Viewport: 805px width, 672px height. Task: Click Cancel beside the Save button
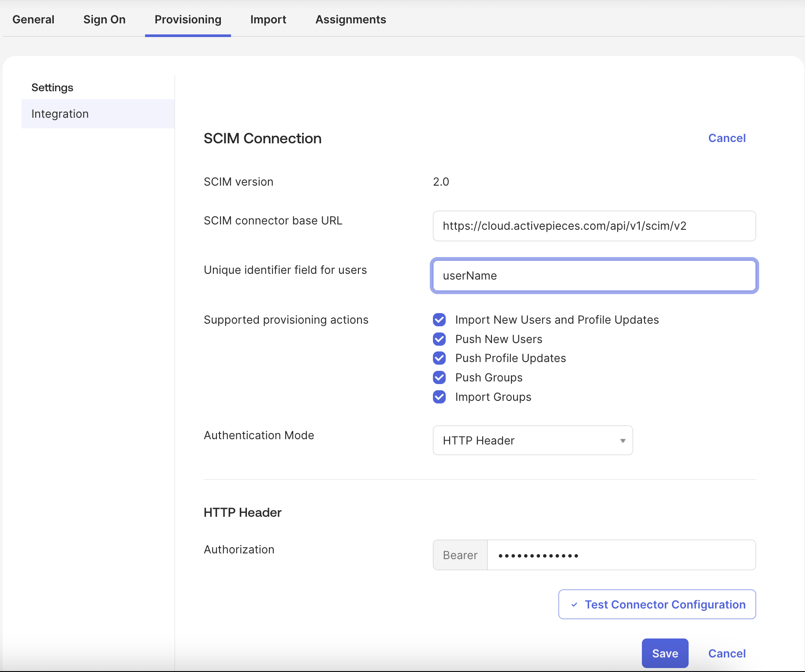[x=727, y=653]
